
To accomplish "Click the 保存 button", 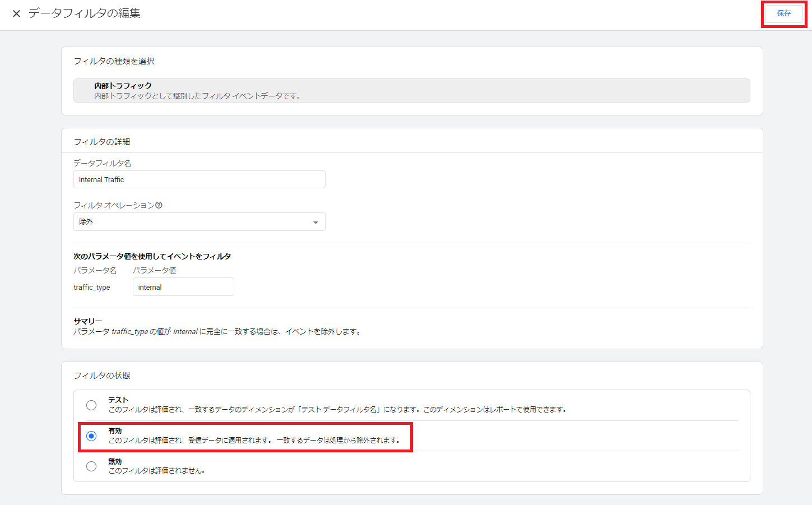I will coord(784,13).
